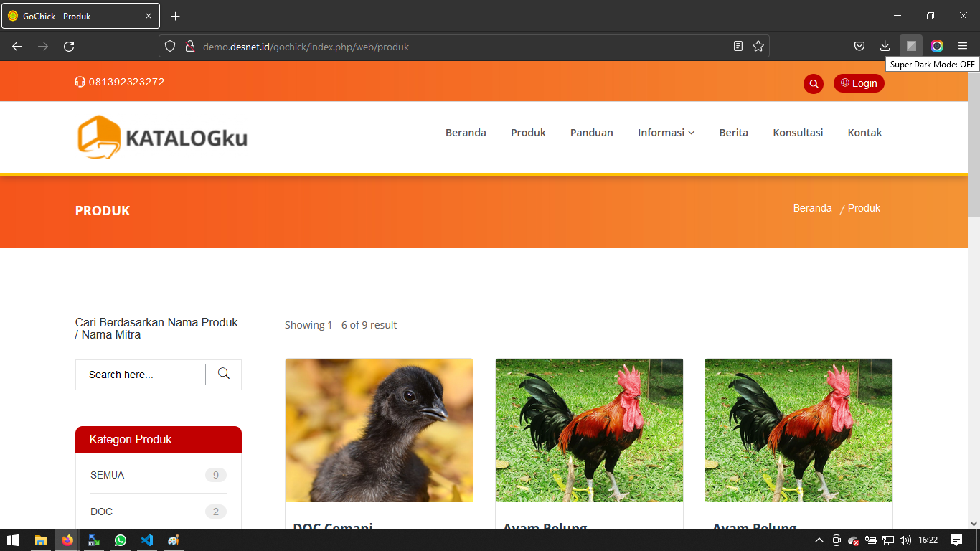The height and width of the screenshot is (551, 980).
Task: Expand the Informasi dropdown menu
Action: tap(666, 133)
